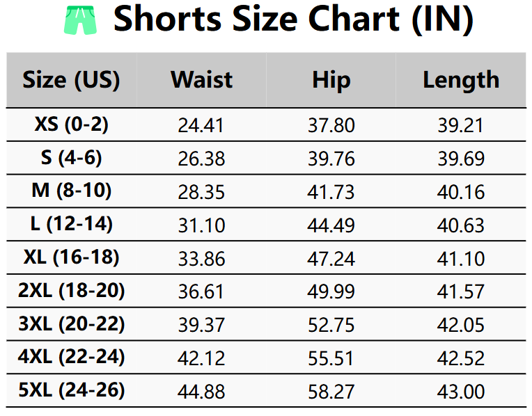Select the XL (16-18) size label
This screenshot has width=532, height=416.
[x=71, y=258]
